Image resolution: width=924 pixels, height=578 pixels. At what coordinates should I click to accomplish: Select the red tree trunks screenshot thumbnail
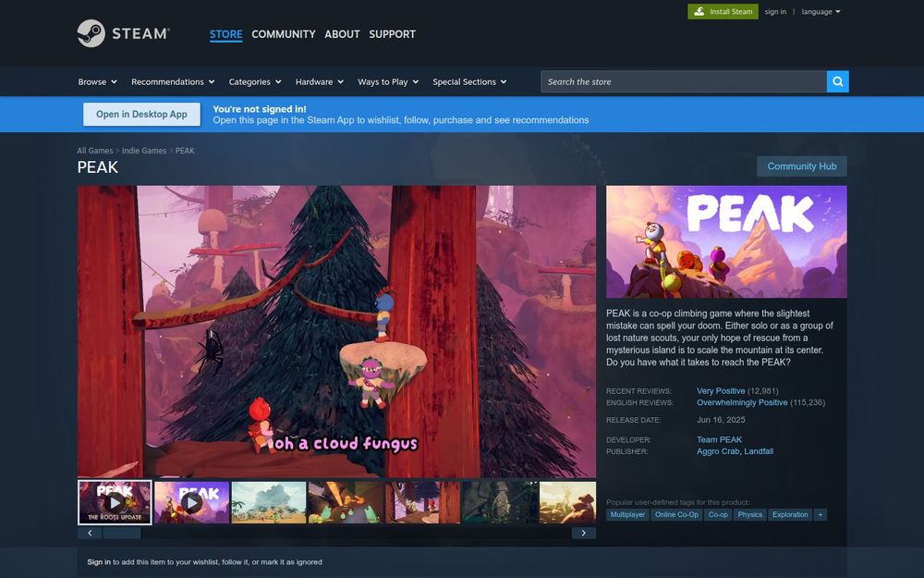(422, 502)
